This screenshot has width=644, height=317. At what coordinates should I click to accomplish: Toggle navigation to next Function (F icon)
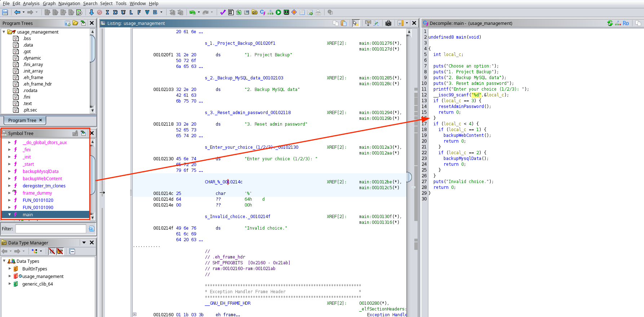139,12
